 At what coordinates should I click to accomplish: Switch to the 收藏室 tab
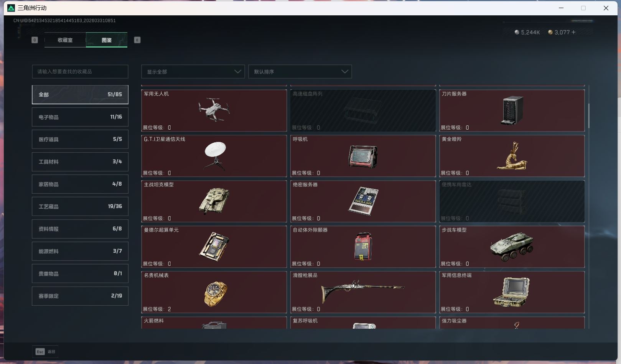[65, 40]
